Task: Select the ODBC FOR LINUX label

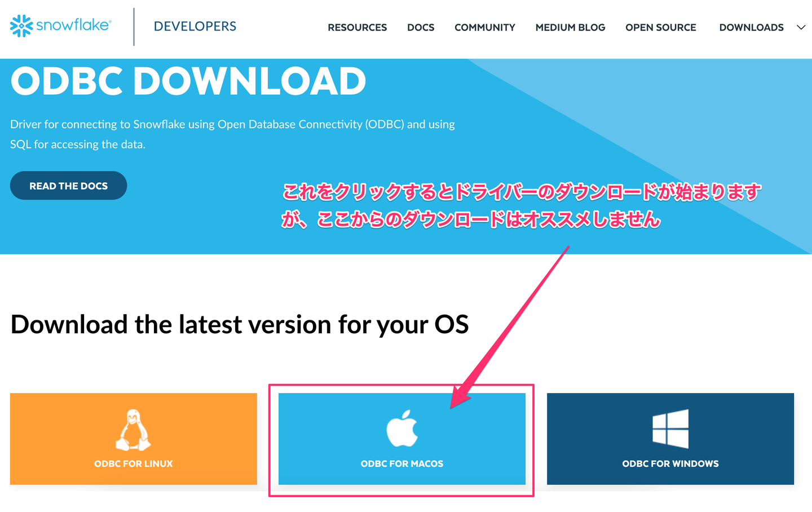Action: (134, 464)
